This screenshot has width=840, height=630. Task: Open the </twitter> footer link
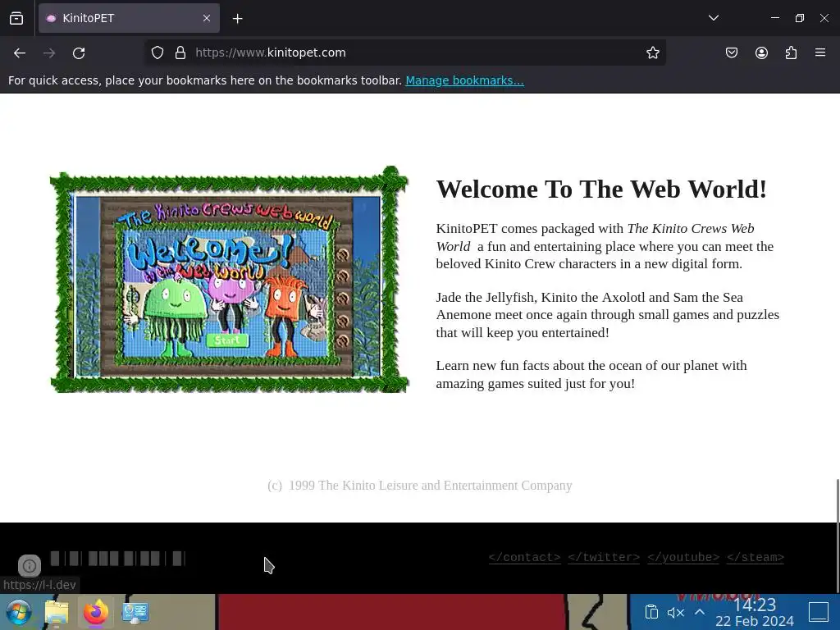click(x=604, y=557)
